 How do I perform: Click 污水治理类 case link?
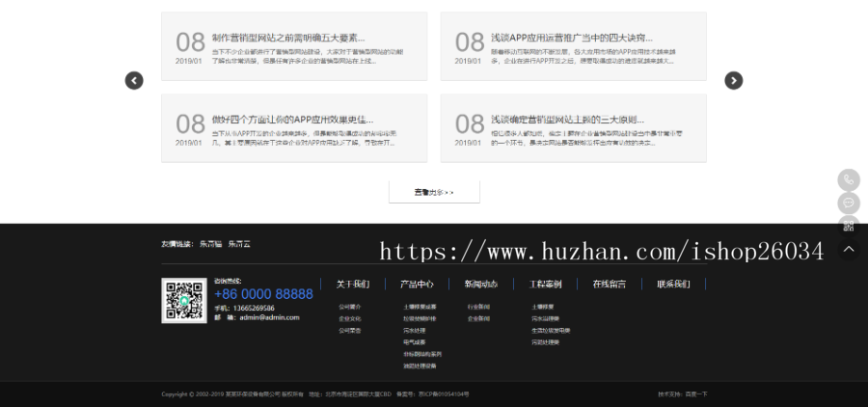(545, 319)
